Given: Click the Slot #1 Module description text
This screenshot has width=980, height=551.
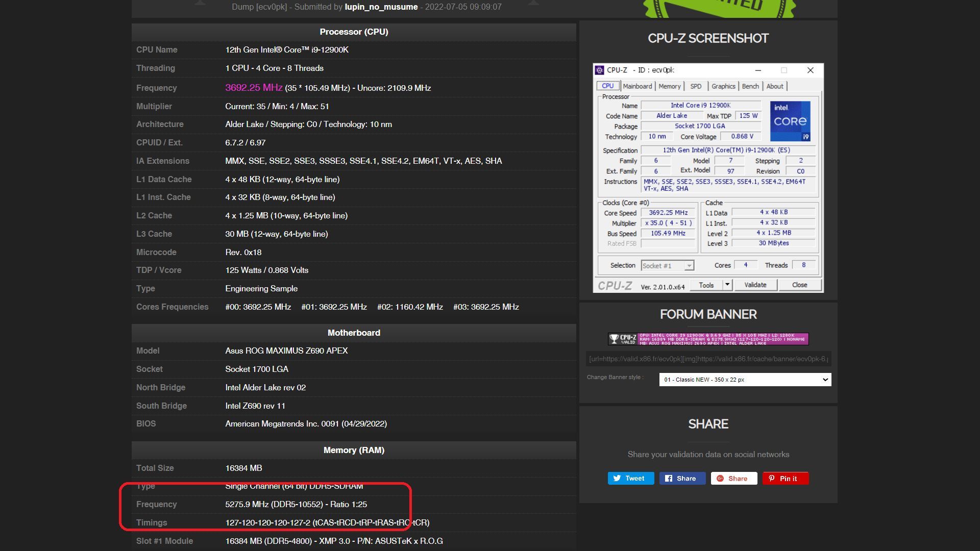Looking at the screenshot, I should click(x=334, y=541).
